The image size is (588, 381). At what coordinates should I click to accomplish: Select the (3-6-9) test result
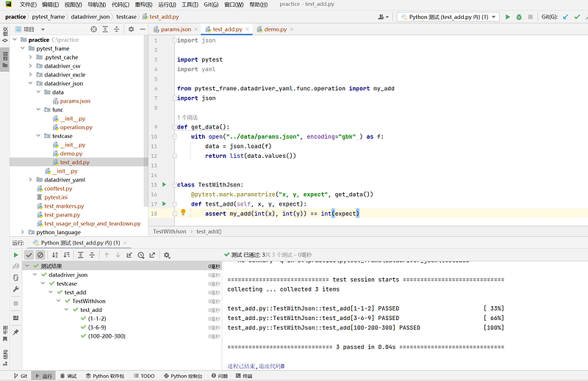click(x=97, y=327)
